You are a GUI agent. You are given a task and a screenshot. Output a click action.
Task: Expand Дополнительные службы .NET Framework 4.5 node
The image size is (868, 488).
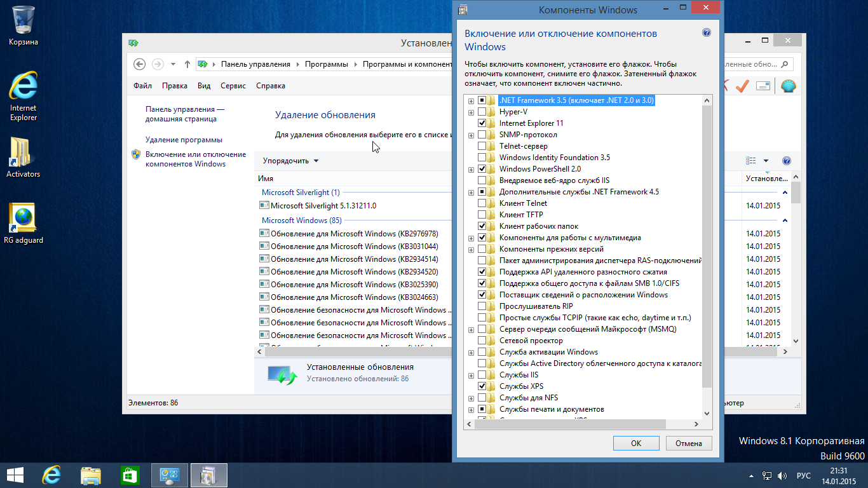pyautogui.click(x=471, y=193)
